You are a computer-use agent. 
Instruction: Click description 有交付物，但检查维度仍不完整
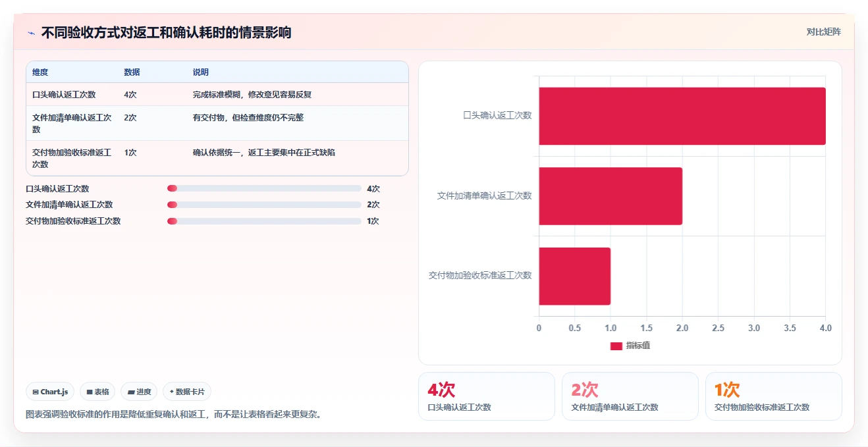point(248,118)
